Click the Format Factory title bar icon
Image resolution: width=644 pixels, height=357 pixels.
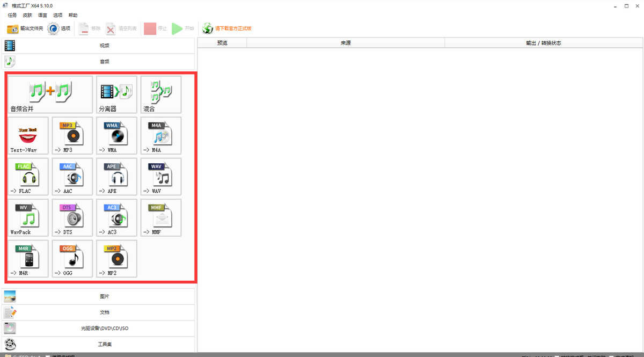coord(5,5)
